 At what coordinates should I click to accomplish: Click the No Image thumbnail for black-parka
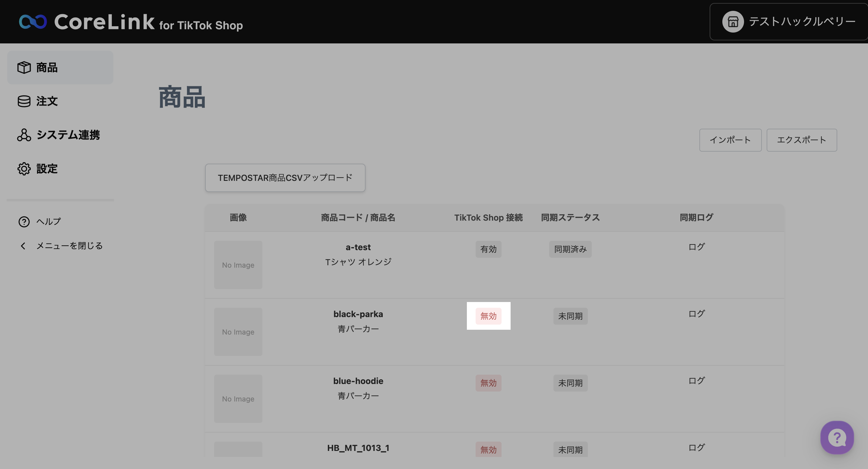point(238,332)
